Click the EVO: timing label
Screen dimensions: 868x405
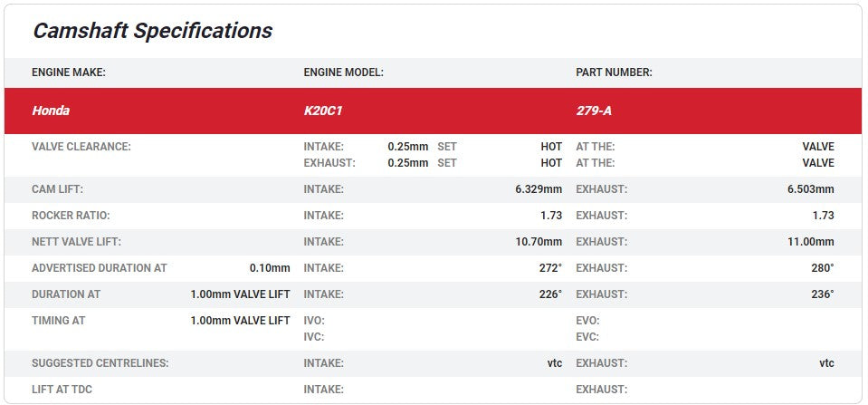[x=588, y=321]
